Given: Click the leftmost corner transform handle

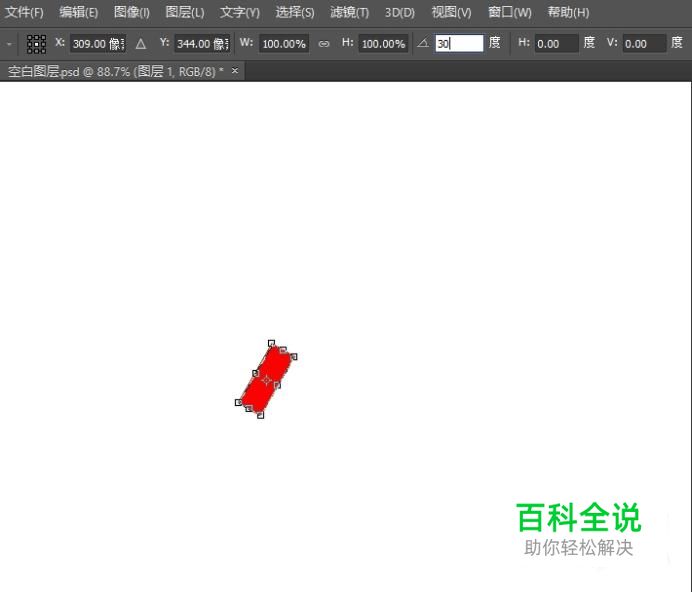Looking at the screenshot, I should coord(238,402).
